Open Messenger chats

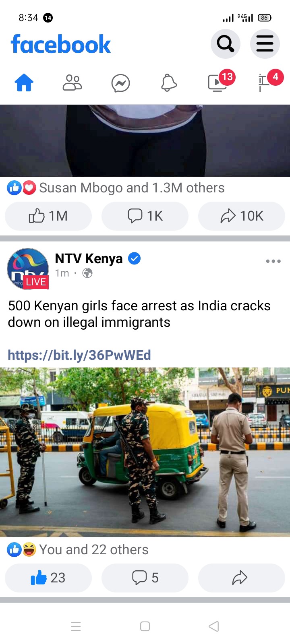pyautogui.click(x=121, y=83)
